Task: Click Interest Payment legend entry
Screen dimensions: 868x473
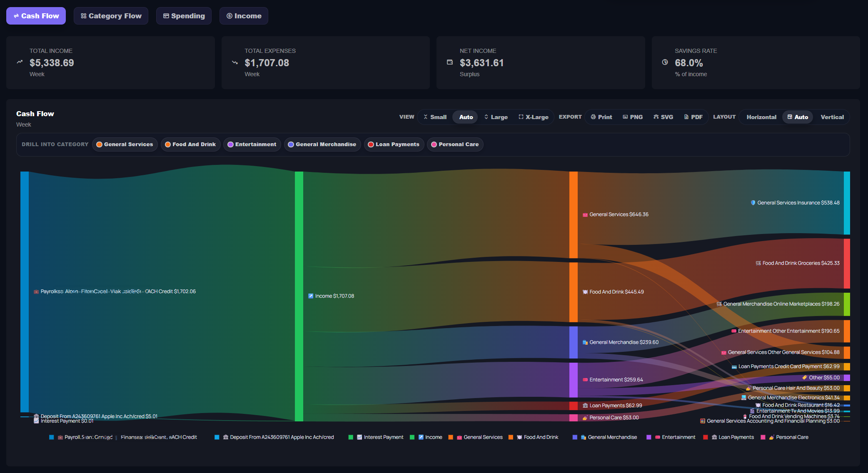Action: pyautogui.click(x=376, y=437)
